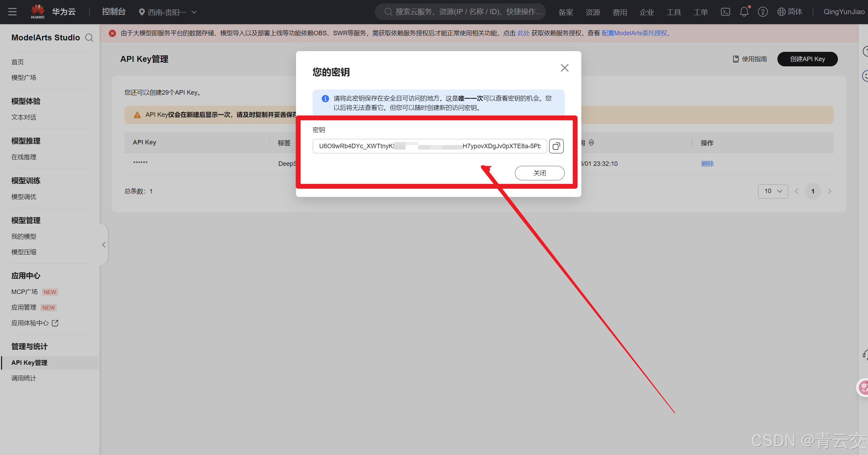Image resolution: width=868 pixels, height=455 pixels.
Task: Open 应用体验中心 external link
Action: pyautogui.click(x=35, y=323)
